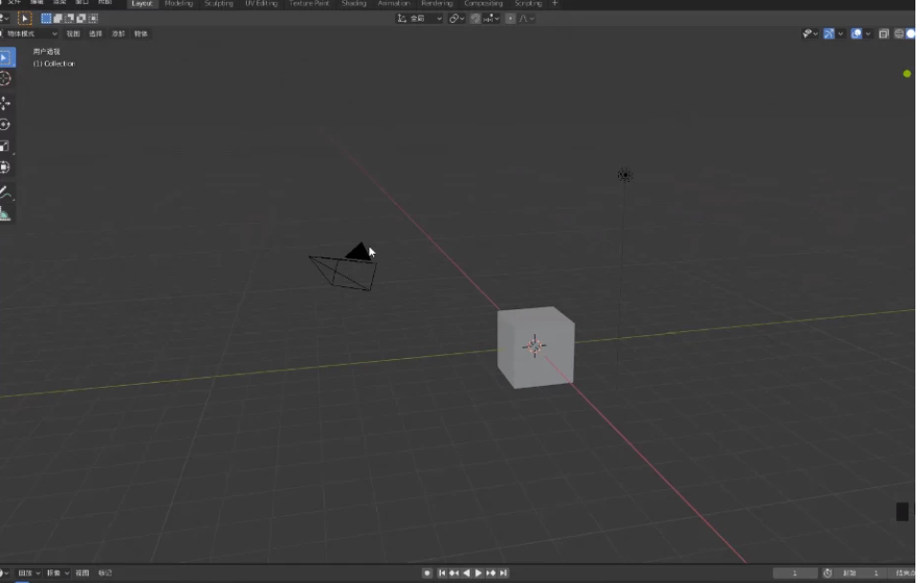Viewport: 924px width, 583px height.
Task: Select the Scale tool
Action: tap(5, 146)
